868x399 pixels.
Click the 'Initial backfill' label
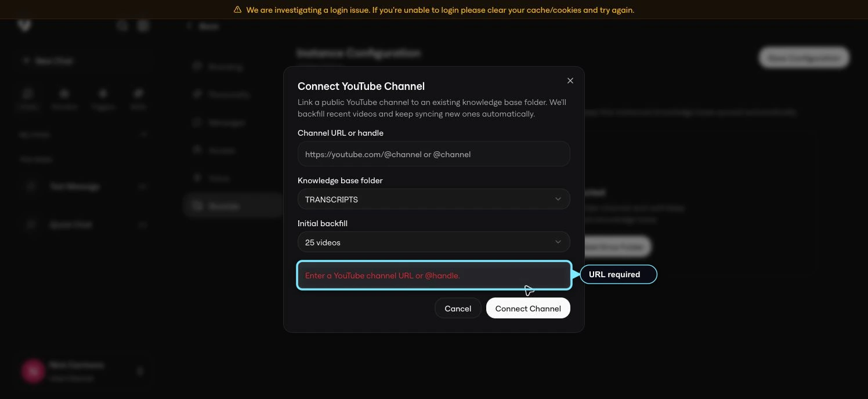[323, 223]
